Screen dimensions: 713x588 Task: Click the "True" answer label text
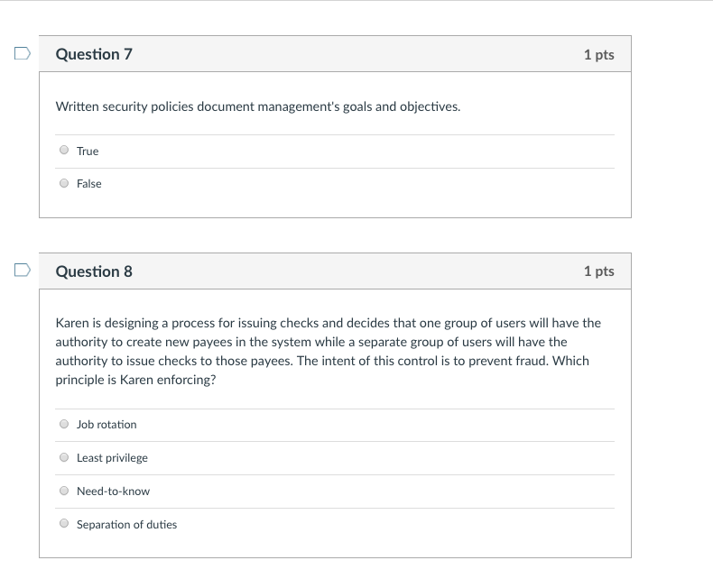point(88,152)
